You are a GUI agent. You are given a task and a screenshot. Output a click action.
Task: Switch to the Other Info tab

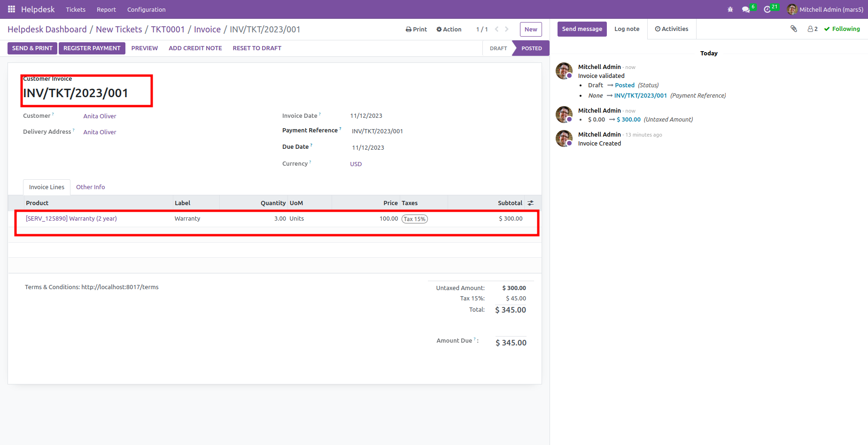90,187
